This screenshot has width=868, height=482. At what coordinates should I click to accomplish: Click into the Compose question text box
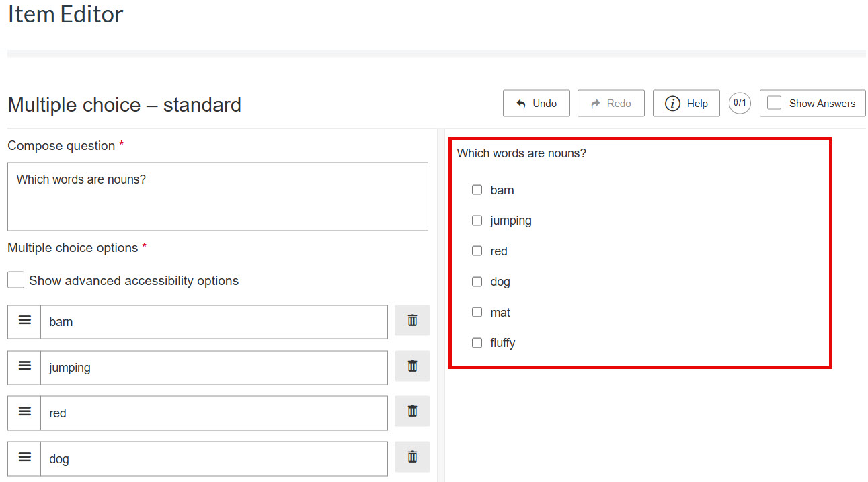click(x=218, y=196)
